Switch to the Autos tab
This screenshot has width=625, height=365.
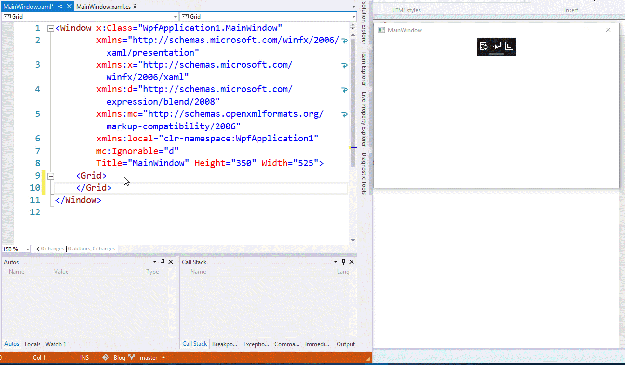[x=12, y=344]
